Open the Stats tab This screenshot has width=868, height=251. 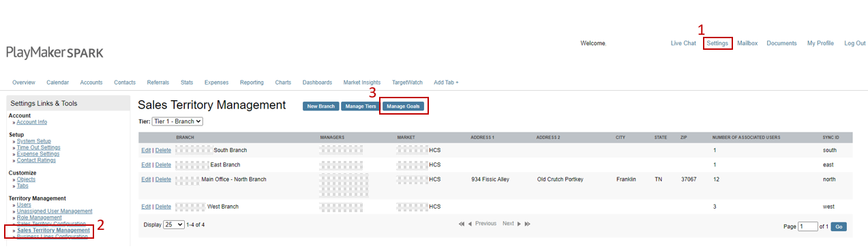(187, 83)
